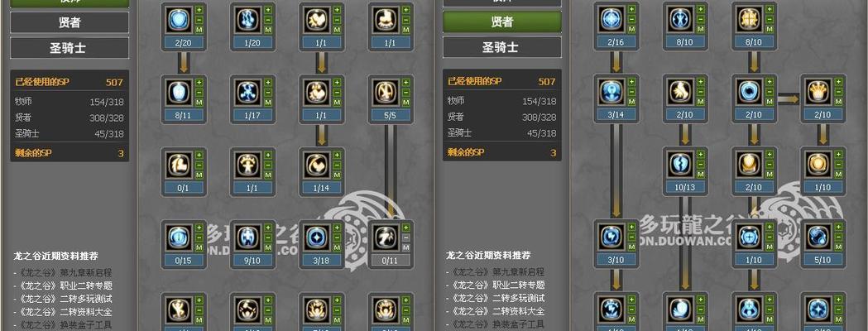Click the skill icon with level 3/14
Image resolution: width=868 pixels, height=331 pixels.
[611, 92]
